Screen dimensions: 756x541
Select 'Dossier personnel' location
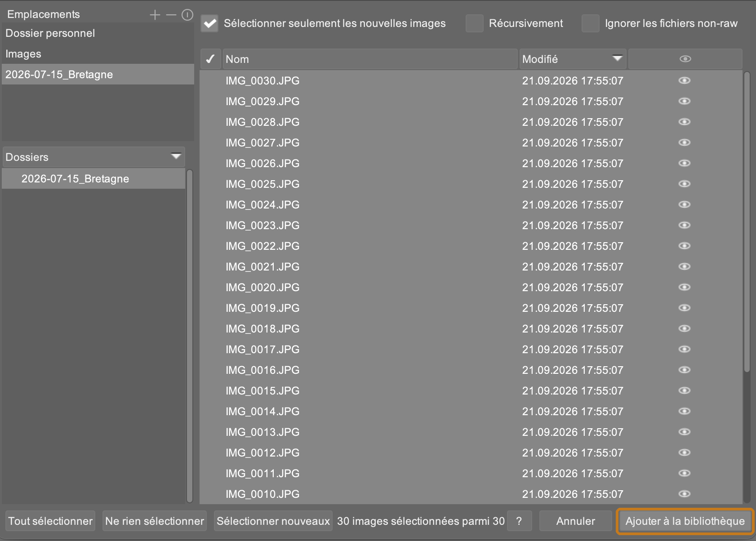tap(98, 33)
